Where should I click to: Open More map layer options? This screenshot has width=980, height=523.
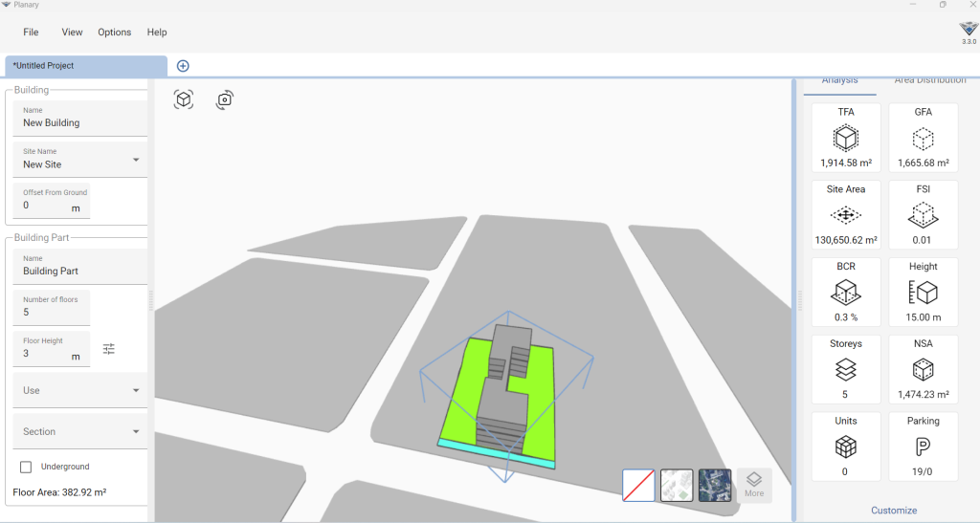754,485
